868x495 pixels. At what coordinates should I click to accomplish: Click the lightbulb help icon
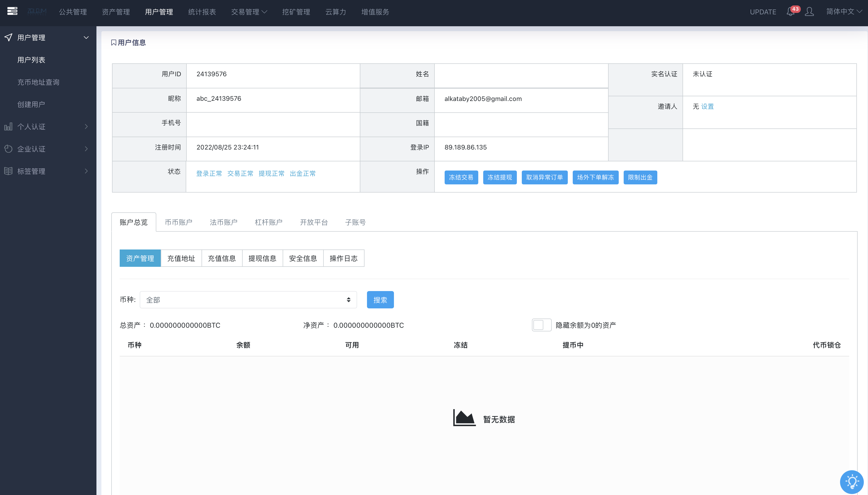[852, 482]
